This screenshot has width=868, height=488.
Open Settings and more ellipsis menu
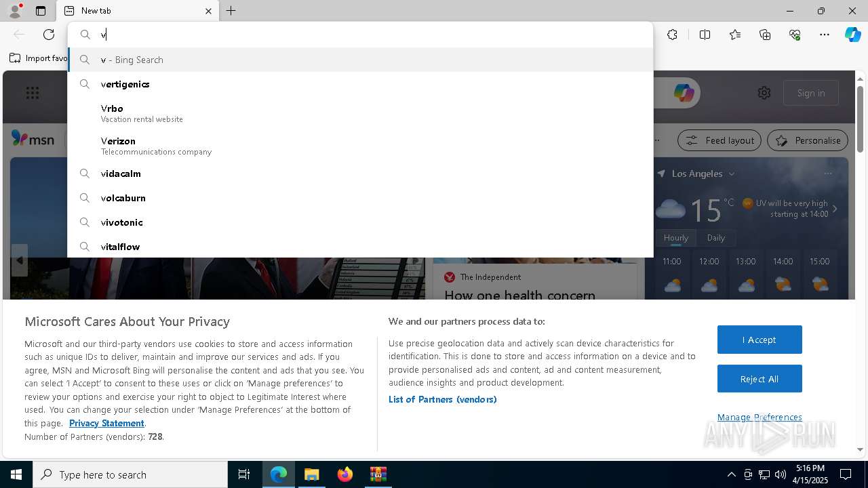pyautogui.click(x=825, y=35)
